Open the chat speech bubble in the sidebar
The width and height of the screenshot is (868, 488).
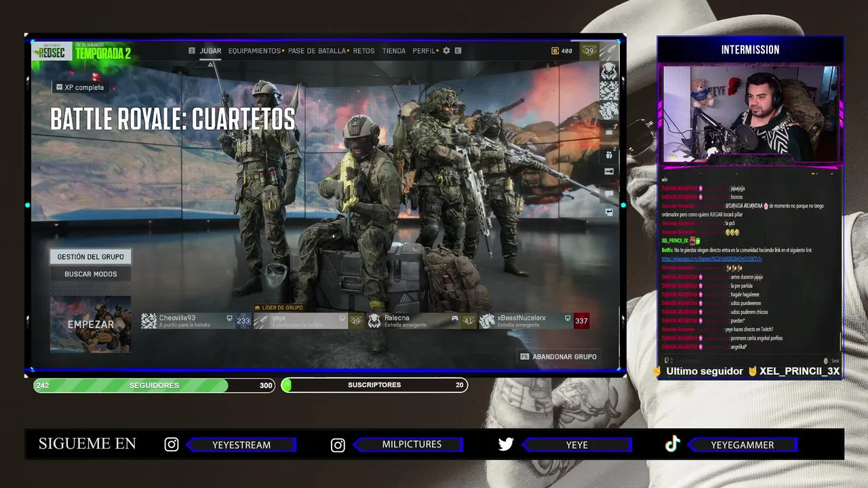pyautogui.click(x=609, y=193)
